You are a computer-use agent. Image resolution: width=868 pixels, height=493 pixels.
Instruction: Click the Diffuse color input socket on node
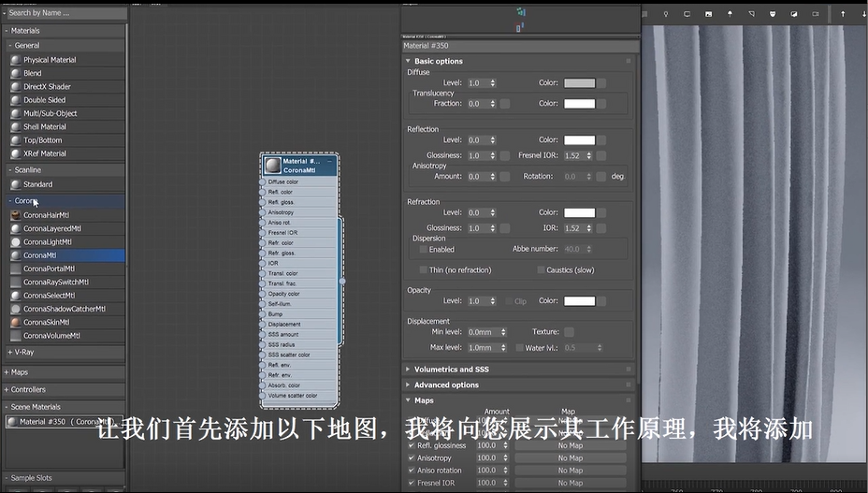click(x=263, y=181)
